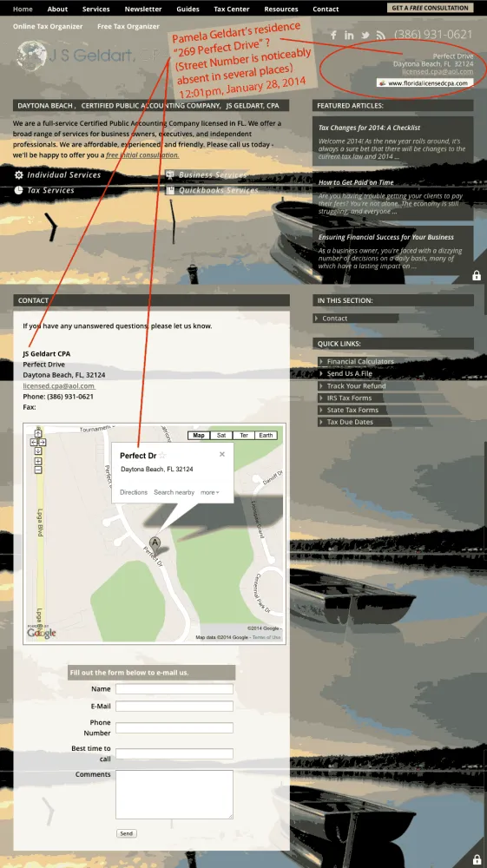Open the Twitter bird icon
Viewport: 487px width, 868px height.
pos(365,35)
